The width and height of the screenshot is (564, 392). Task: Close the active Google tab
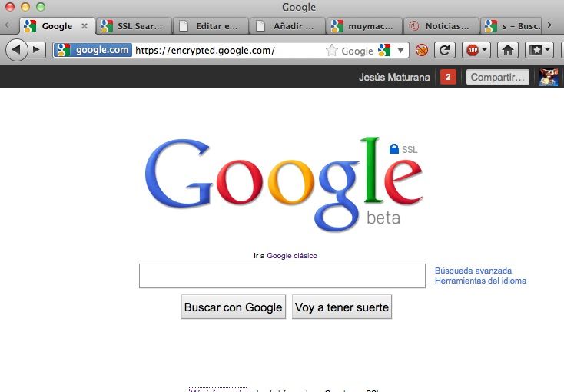[85, 26]
